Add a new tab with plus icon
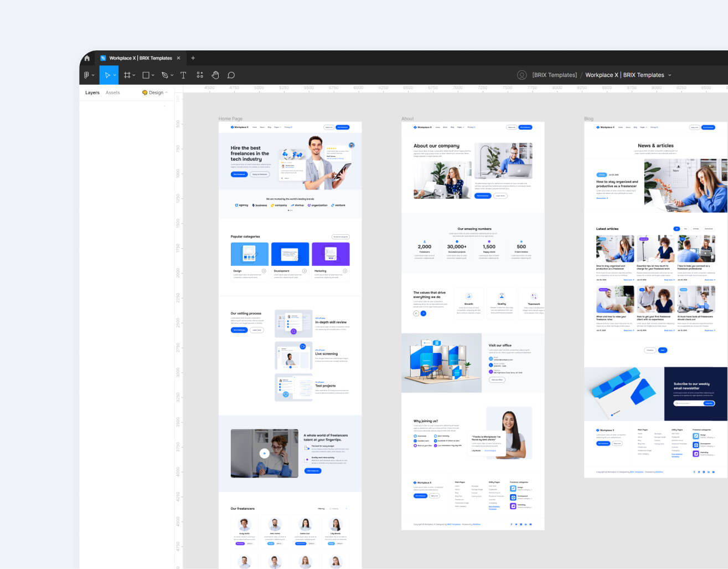The image size is (728, 569). 193,58
